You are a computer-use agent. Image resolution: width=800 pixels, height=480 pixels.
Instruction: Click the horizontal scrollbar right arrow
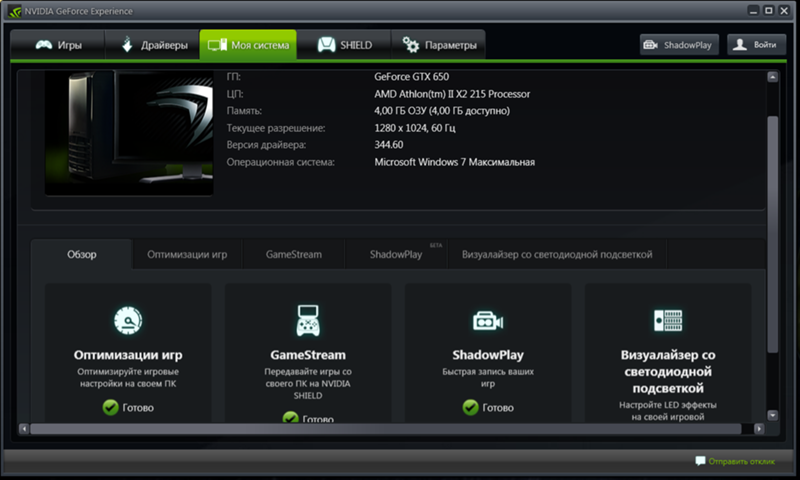(759, 428)
